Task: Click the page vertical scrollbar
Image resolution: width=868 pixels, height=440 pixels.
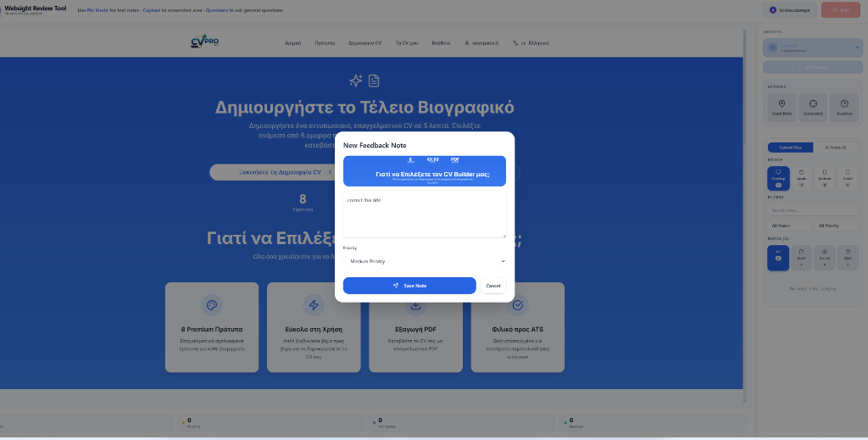Action: (x=744, y=216)
